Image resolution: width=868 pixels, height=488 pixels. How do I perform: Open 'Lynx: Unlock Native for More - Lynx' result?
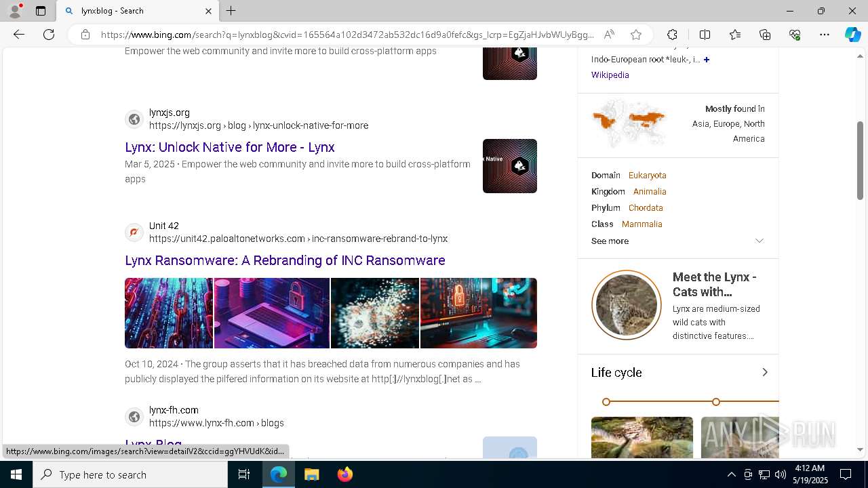(230, 147)
